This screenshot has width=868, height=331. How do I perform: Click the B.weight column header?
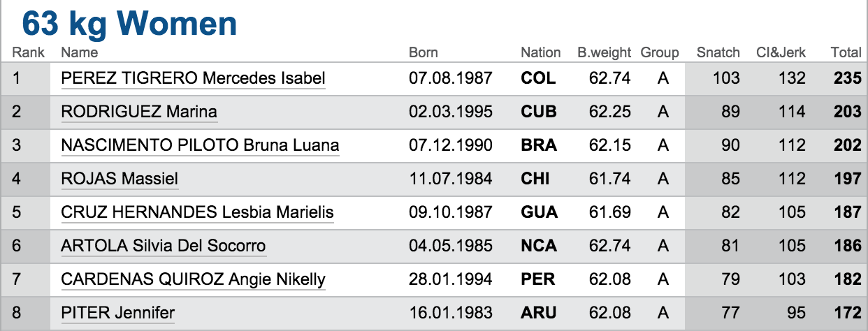(x=605, y=52)
